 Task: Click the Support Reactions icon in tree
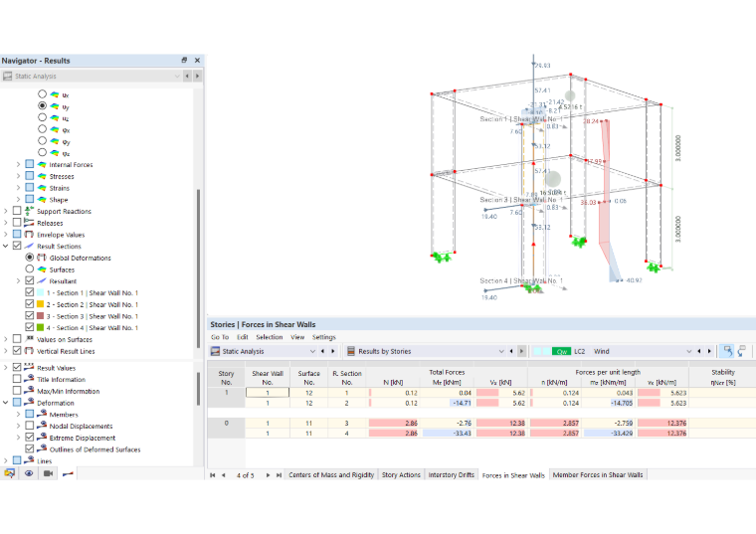[30, 211]
